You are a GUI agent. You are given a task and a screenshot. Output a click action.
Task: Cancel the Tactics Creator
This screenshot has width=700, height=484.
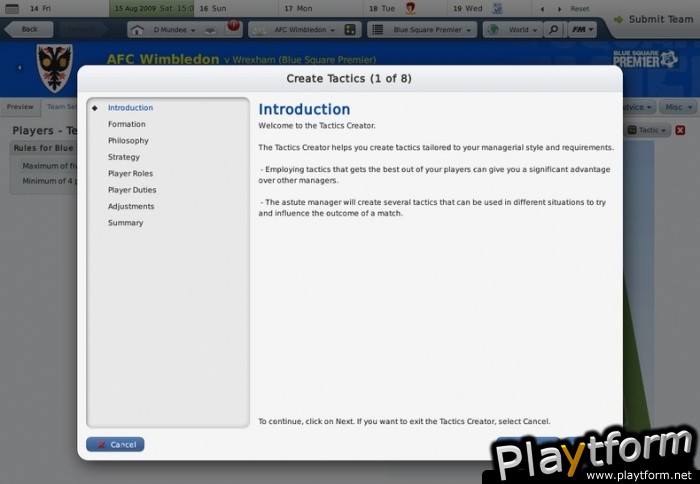pos(115,445)
